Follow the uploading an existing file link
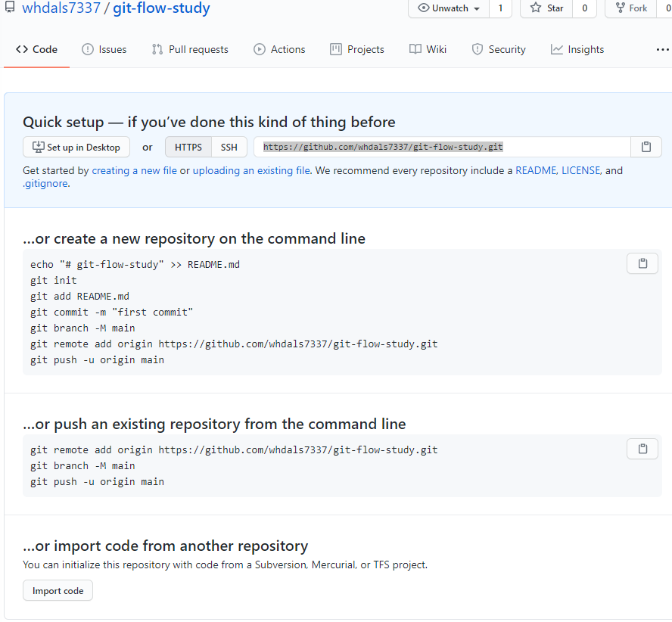The image size is (672, 622). (251, 170)
